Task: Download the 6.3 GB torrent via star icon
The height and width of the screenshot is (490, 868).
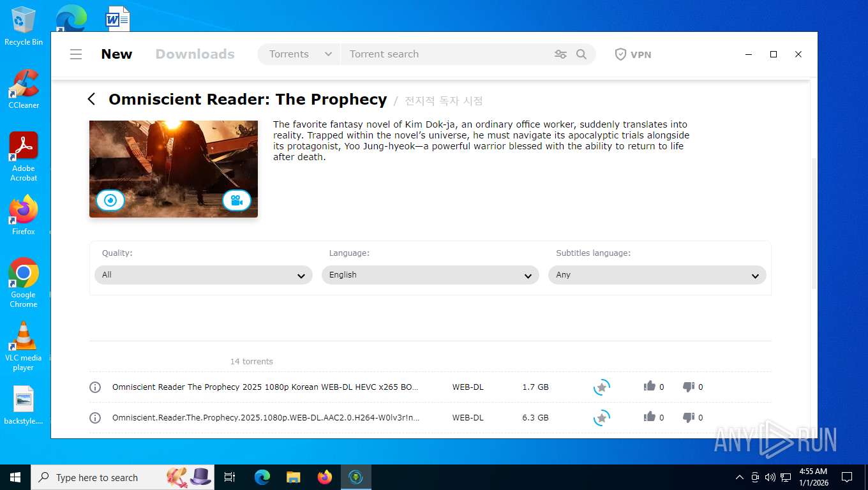Action: [x=601, y=418]
